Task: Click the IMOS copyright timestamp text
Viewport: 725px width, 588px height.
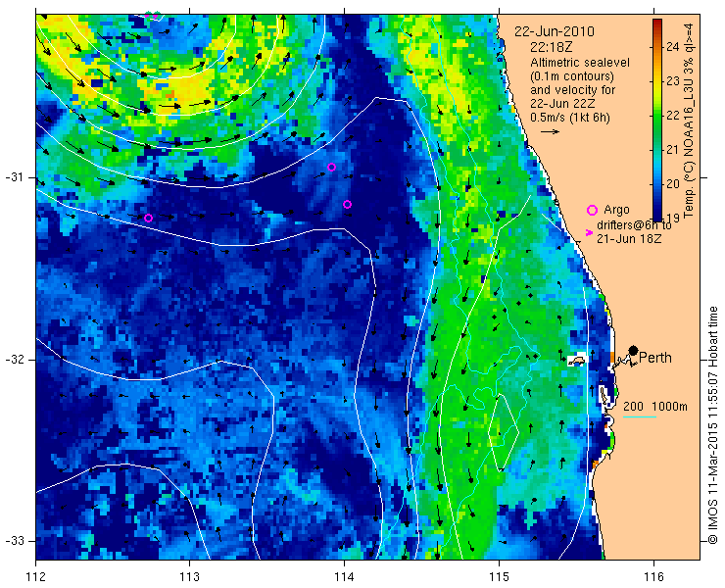Action: pyautogui.click(x=712, y=425)
